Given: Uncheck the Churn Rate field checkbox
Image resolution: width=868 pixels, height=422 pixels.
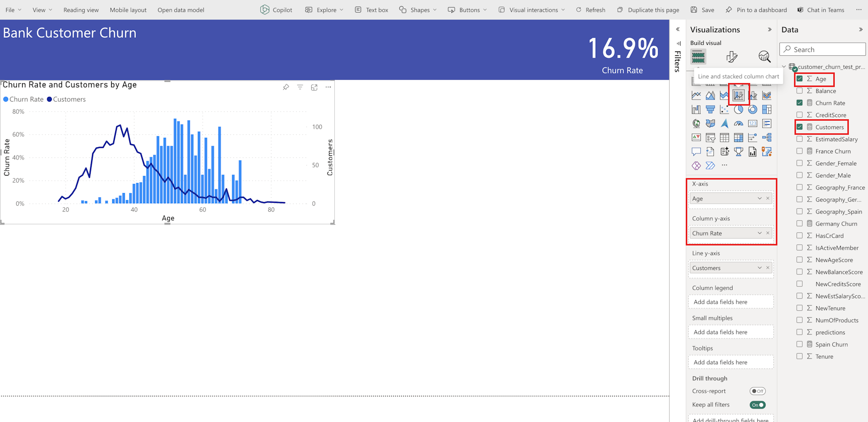Looking at the screenshot, I should point(800,103).
